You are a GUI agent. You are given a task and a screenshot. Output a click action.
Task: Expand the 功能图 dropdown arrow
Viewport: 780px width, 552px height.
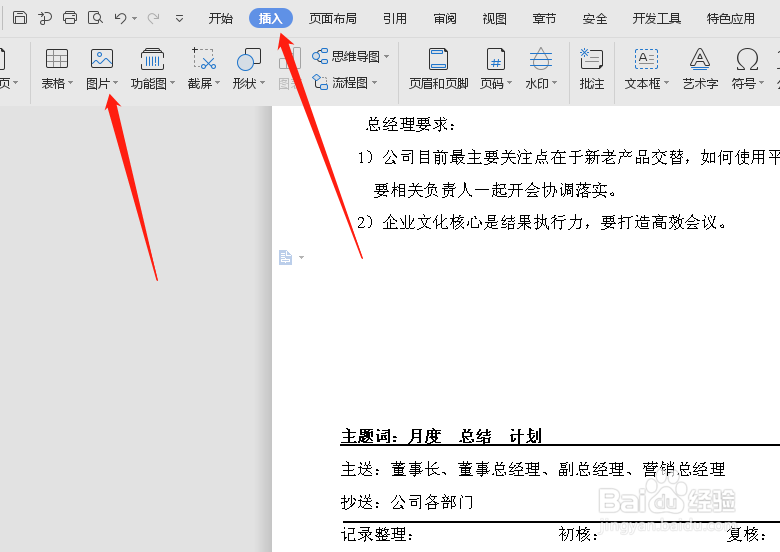[173, 83]
